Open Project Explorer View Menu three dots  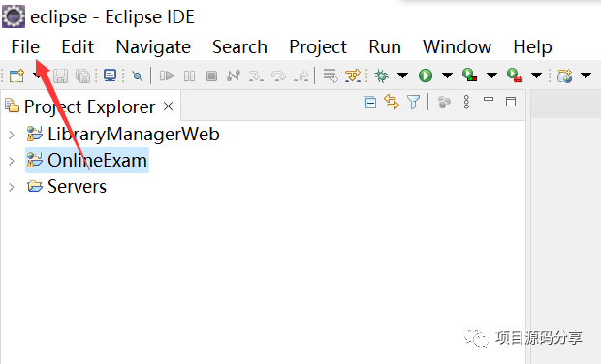466,103
